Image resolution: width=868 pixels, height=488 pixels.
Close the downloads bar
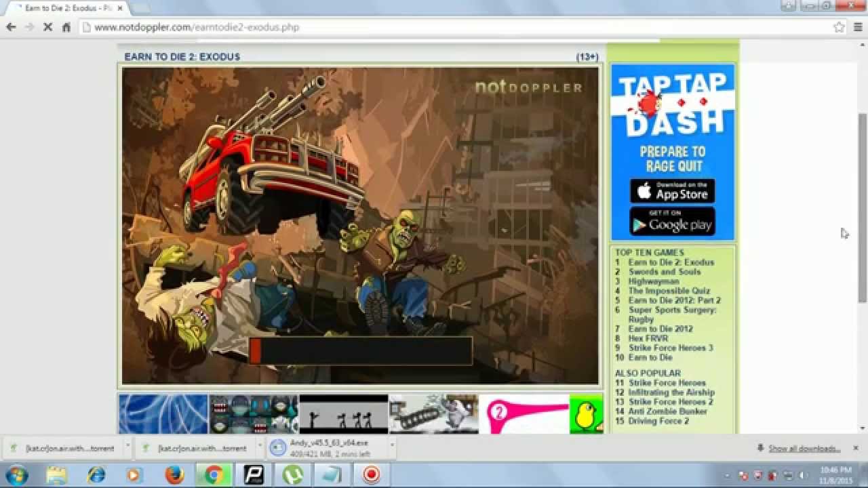(x=856, y=448)
